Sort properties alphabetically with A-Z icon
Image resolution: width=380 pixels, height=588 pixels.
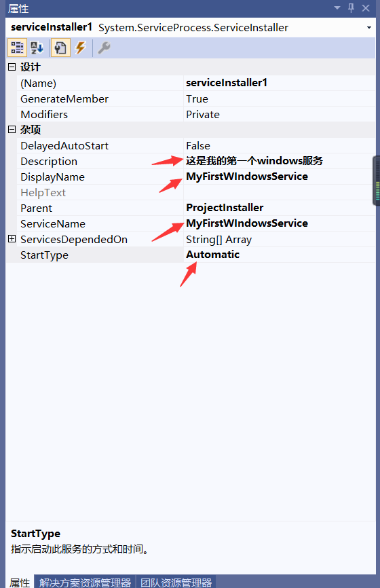[x=37, y=48]
